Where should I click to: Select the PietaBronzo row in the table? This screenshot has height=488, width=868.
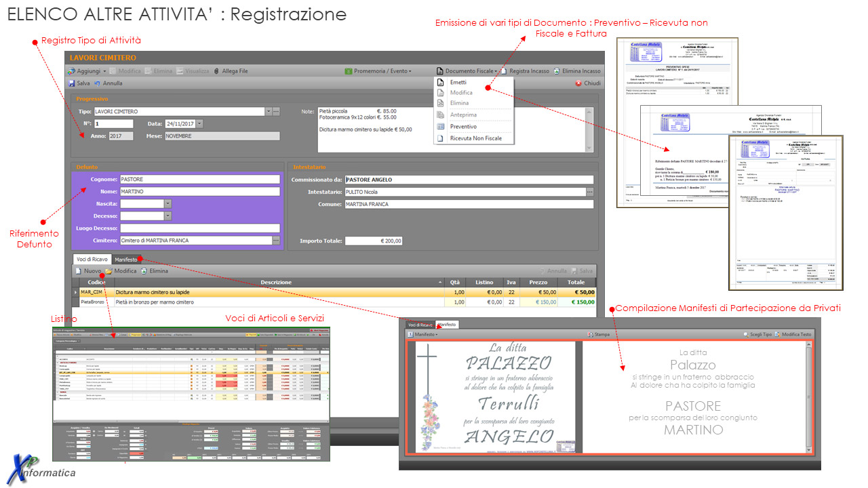point(334,302)
